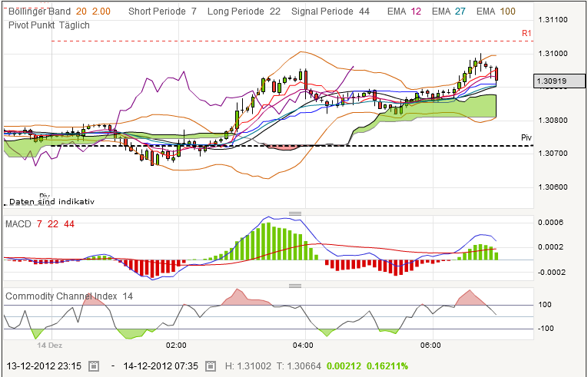Click the 02:00 time axis label
This screenshot has width=588, height=377.
coord(176,346)
